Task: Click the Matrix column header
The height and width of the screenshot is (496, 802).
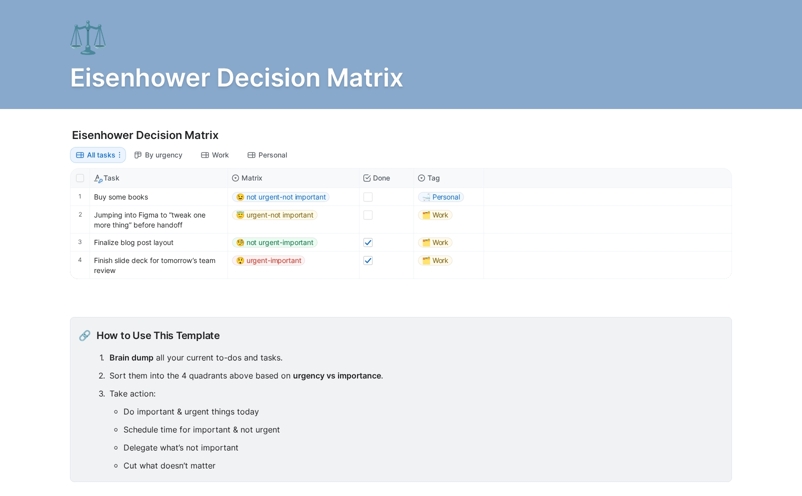Action: 294,178
